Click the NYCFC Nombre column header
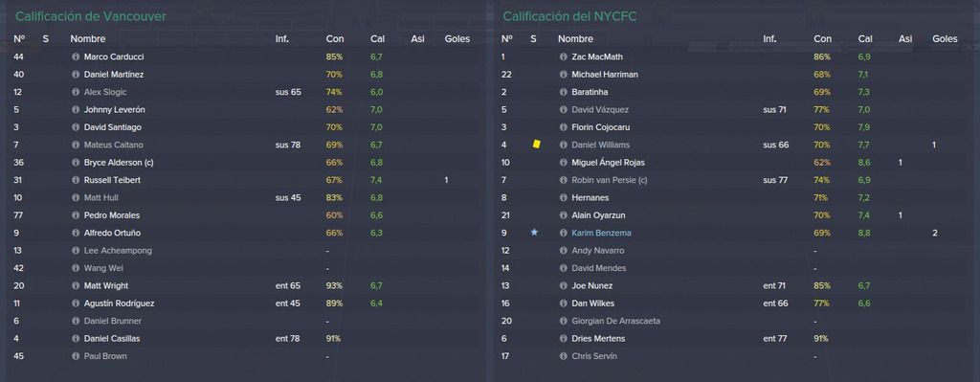 point(575,38)
